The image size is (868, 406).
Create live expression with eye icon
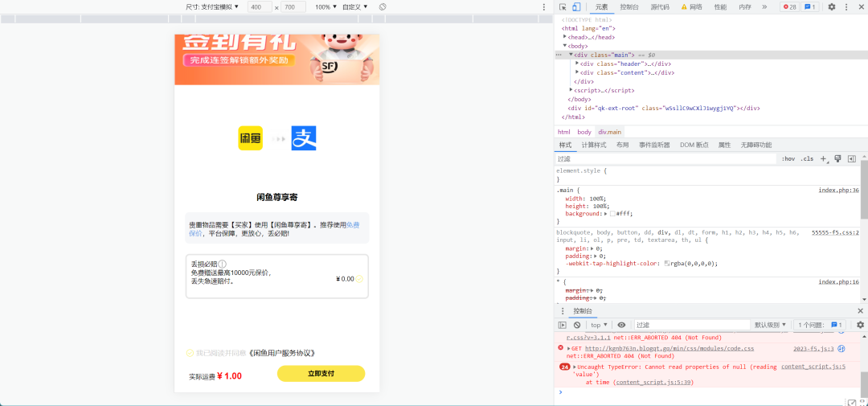[x=621, y=325]
